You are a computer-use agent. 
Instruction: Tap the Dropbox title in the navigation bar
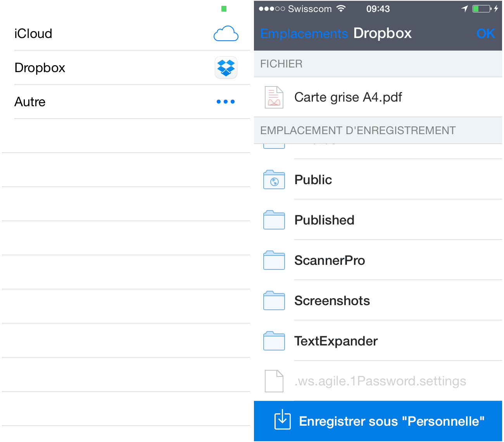382,33
